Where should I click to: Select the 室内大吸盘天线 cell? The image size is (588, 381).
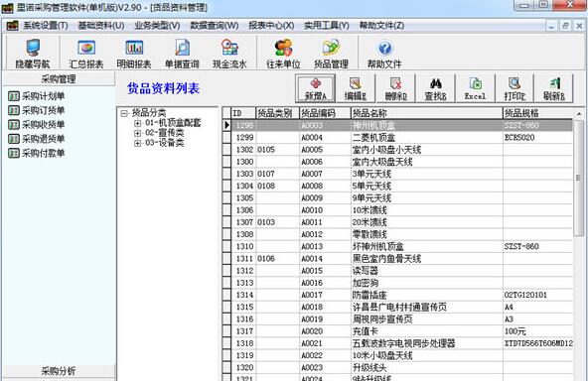427,162
